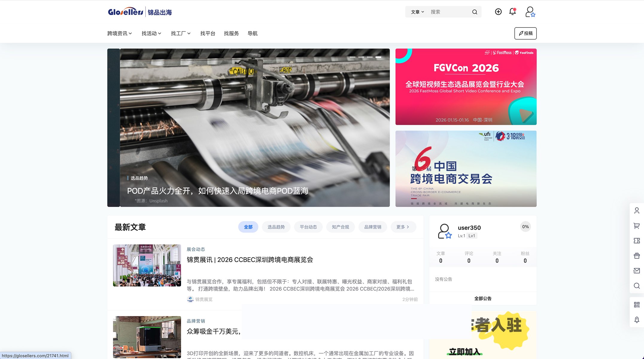Open the 3D printer article thumbnail
Image resolution: width=644 pixels, height=359 pixels.
point(147,337)
